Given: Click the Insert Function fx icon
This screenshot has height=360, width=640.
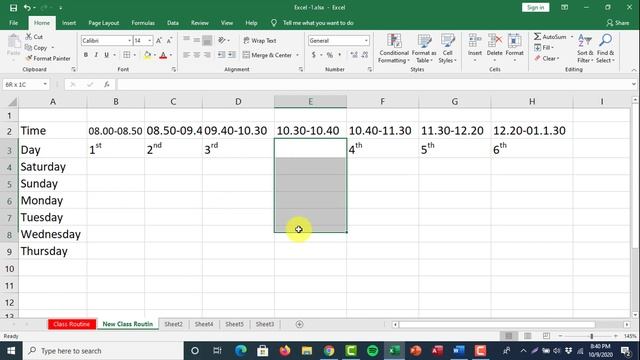Looking at the screenshot, I should [x=107, y=84].
